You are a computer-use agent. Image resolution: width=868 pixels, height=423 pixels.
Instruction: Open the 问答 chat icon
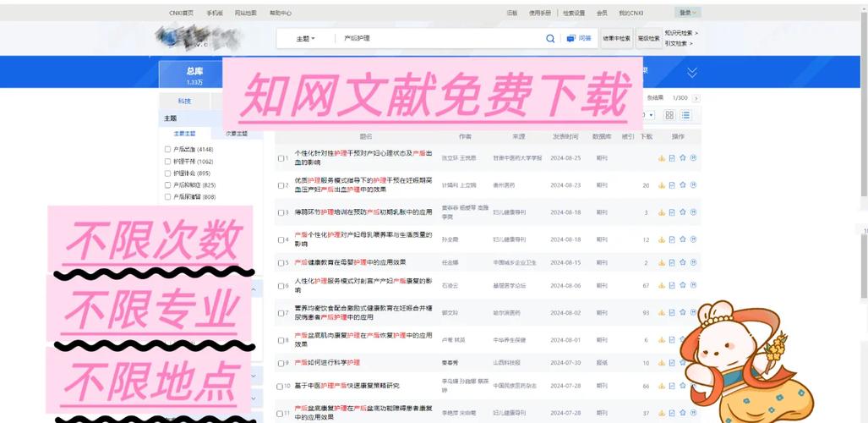coord(579,39)
